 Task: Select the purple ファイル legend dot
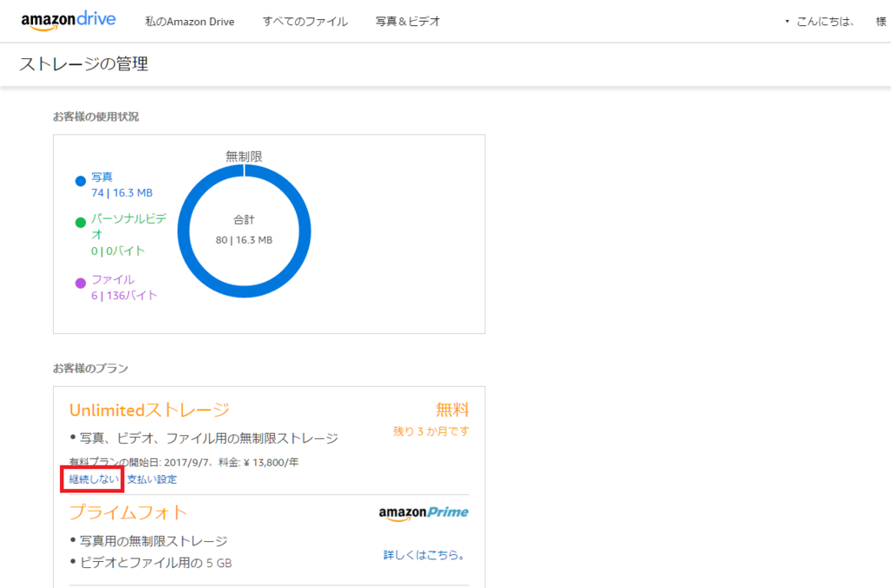click(81, 283)
